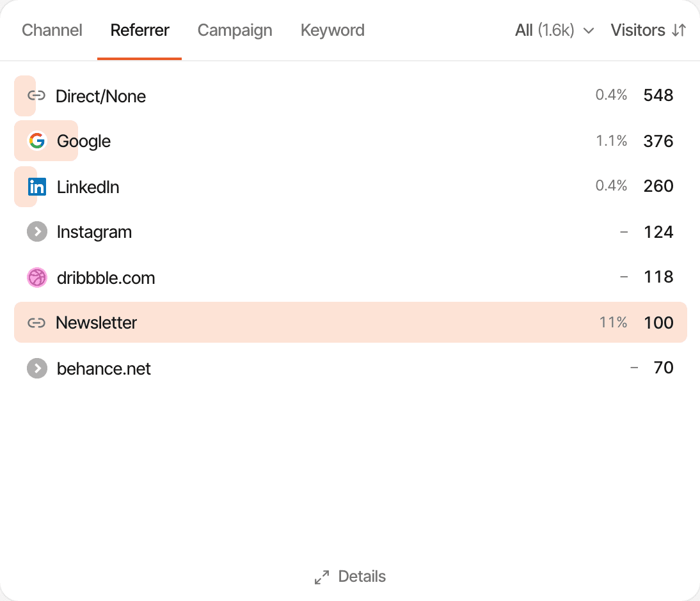This screenshot has width=700, height=601.
Task: Click the link icon beside Direct/None
Action: pos(36,95)
